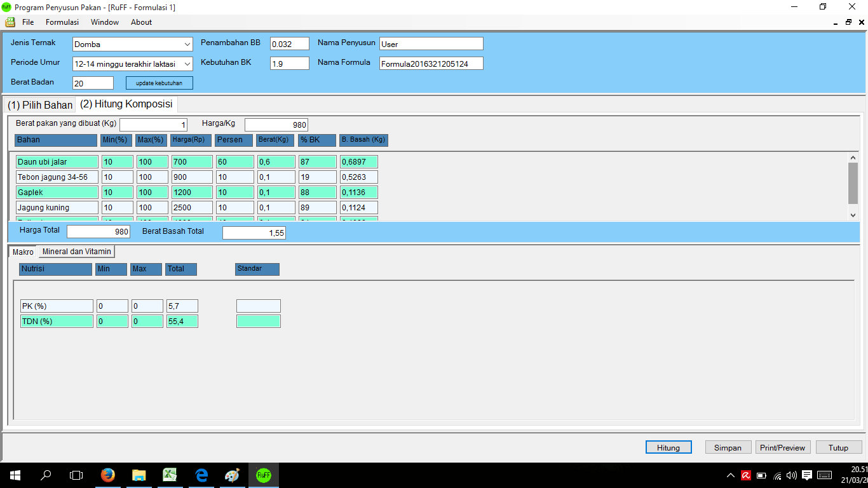868x488 pixels.
Task: Open Microsoft Edge from the taskbar
Action: point(201,475)
